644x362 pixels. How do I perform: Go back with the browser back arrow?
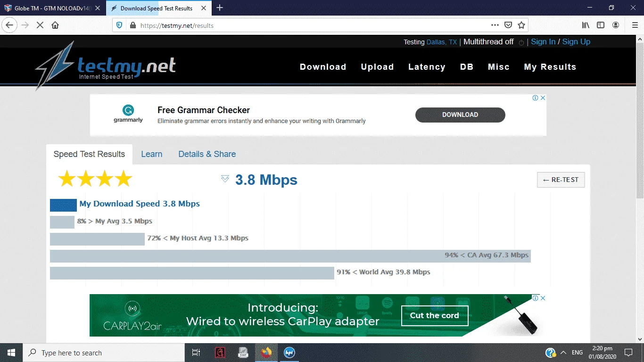tap(9, 25)
